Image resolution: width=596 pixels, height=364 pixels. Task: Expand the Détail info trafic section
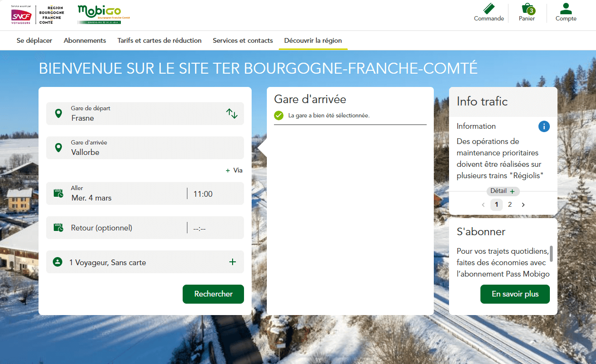coord(503,191)
